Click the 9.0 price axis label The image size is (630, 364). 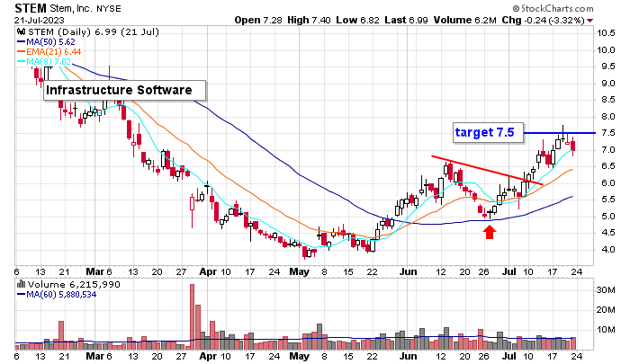(x=608, y=84)
